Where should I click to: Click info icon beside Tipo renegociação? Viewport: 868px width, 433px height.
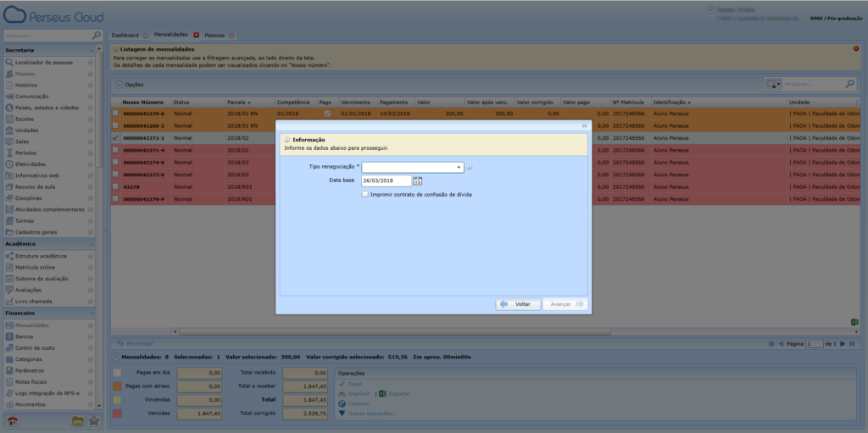[x=470, y=168]
